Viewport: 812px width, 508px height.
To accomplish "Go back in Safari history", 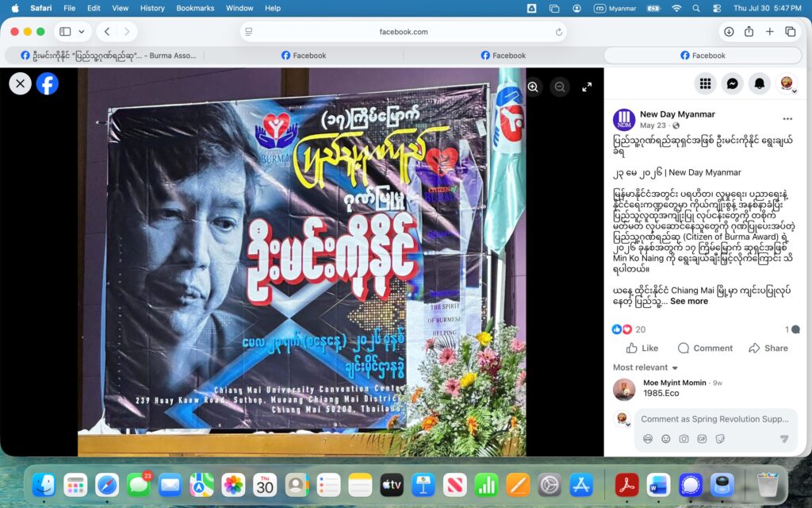I will 107,32.
